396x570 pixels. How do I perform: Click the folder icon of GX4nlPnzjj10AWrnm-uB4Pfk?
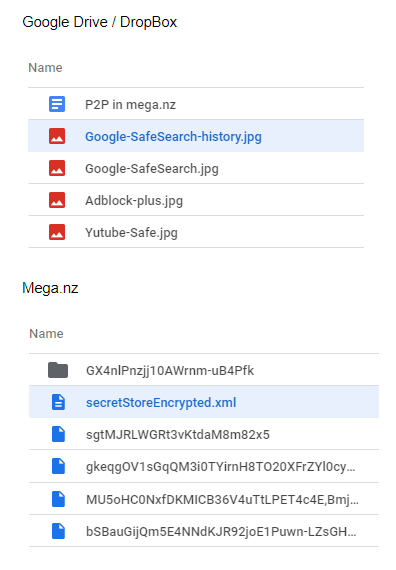[58, 370]
